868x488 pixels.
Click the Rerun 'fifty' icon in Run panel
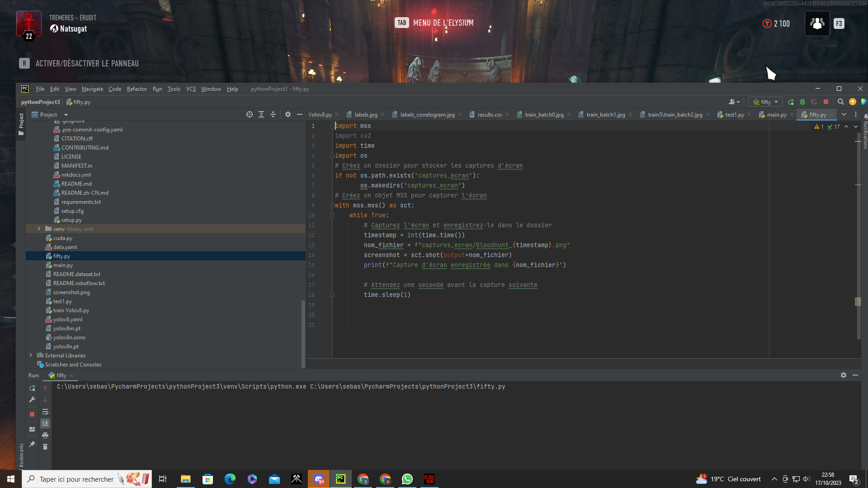(32, 388)
